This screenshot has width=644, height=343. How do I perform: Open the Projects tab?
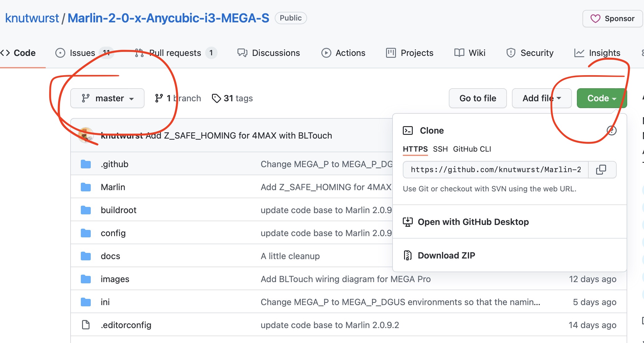[410, 53]
